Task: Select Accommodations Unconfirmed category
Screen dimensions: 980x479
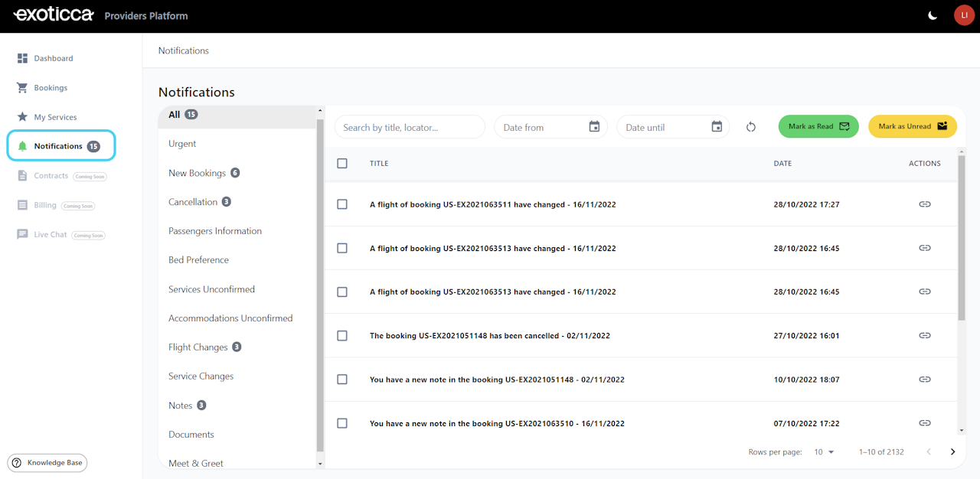Action: tap(237, 318)
